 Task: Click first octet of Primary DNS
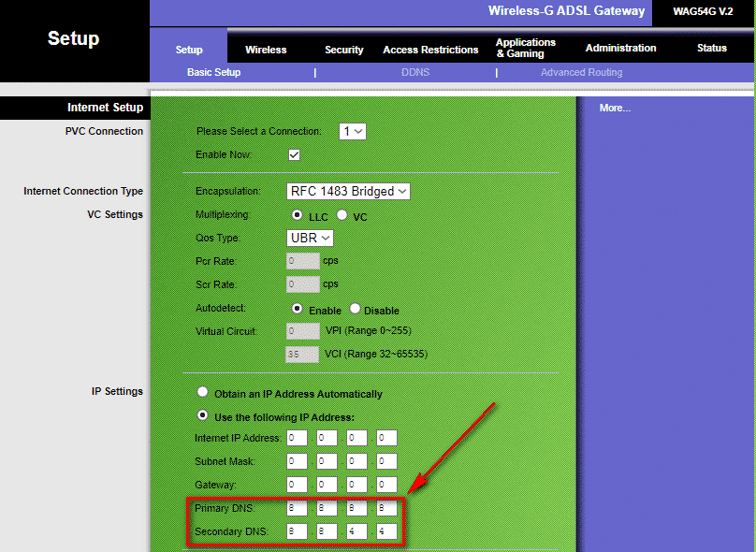[x=297, y=508]
